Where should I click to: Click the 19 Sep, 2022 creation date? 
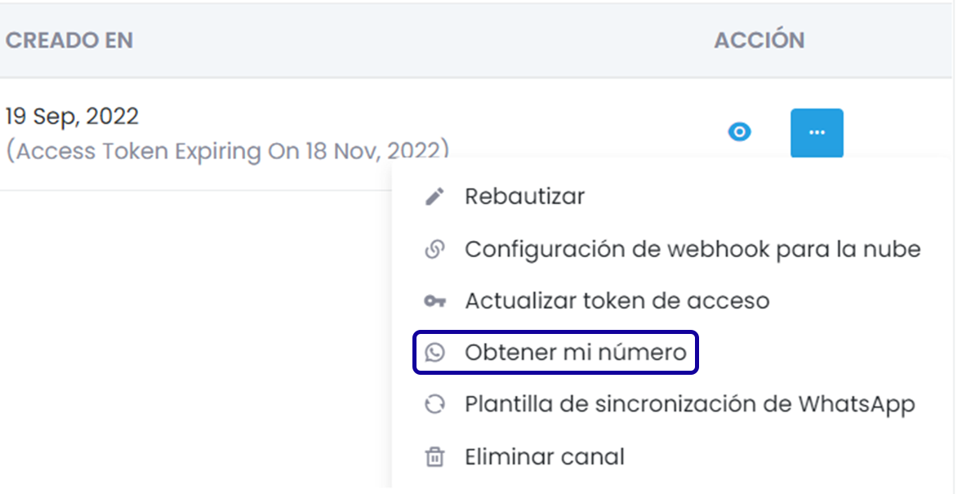pos(72,117)
